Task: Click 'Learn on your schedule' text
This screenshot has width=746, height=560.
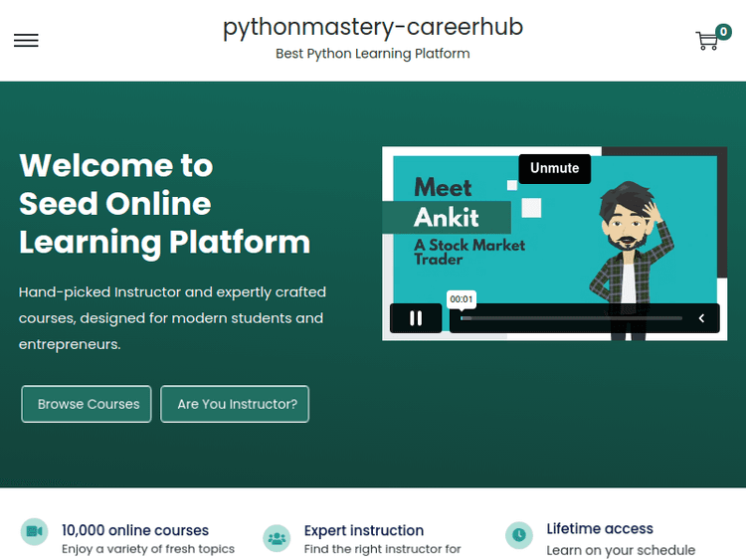Action: point(621,550)
